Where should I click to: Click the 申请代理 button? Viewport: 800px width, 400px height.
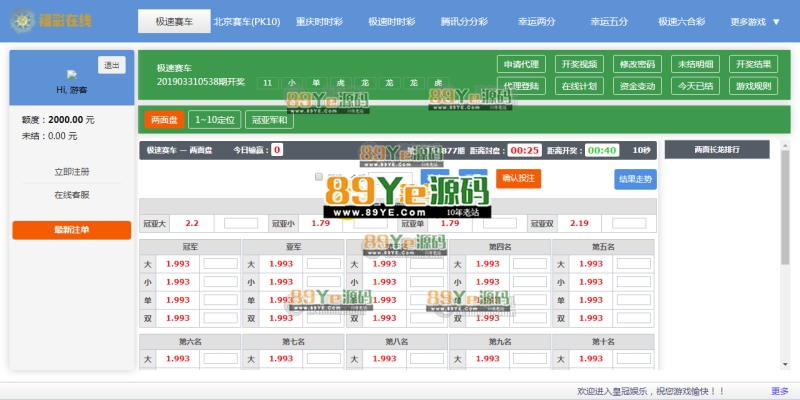point(521,64)
